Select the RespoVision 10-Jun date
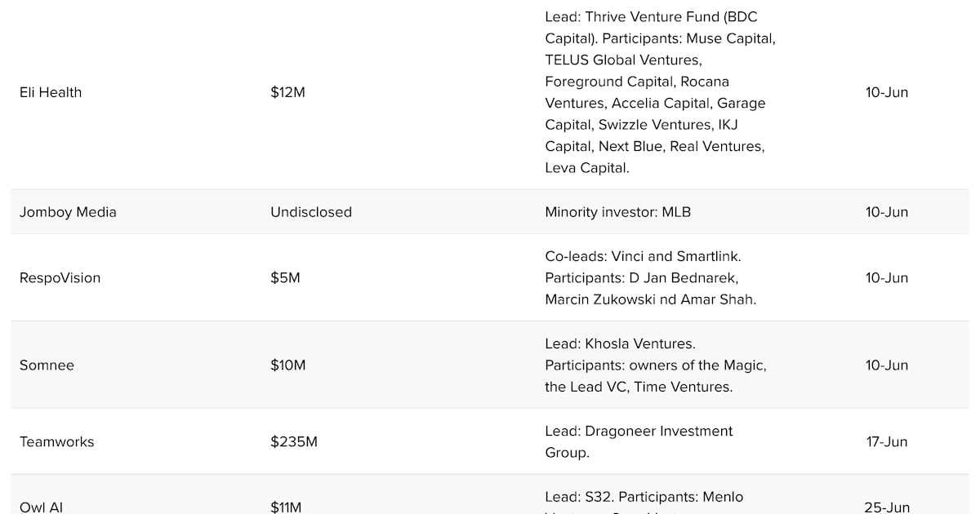This screenshot has width=980, height=514. [x=886, y=278]
